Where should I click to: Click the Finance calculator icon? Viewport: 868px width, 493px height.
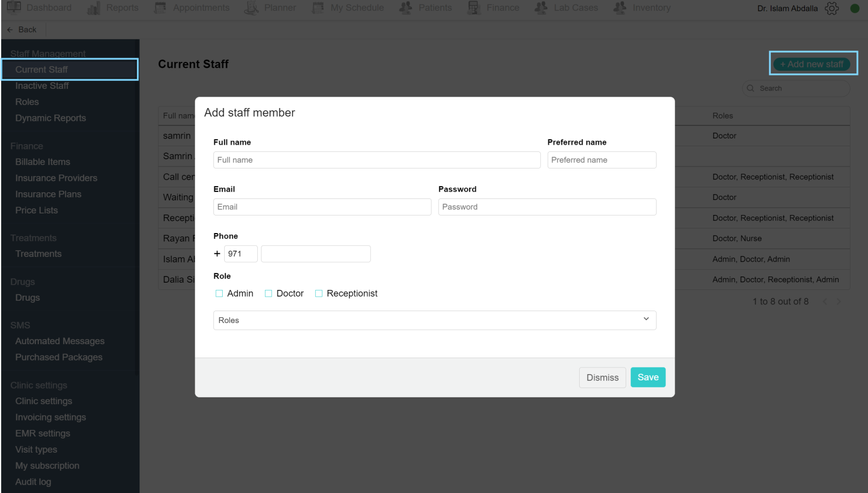click(x=474, y=8)
